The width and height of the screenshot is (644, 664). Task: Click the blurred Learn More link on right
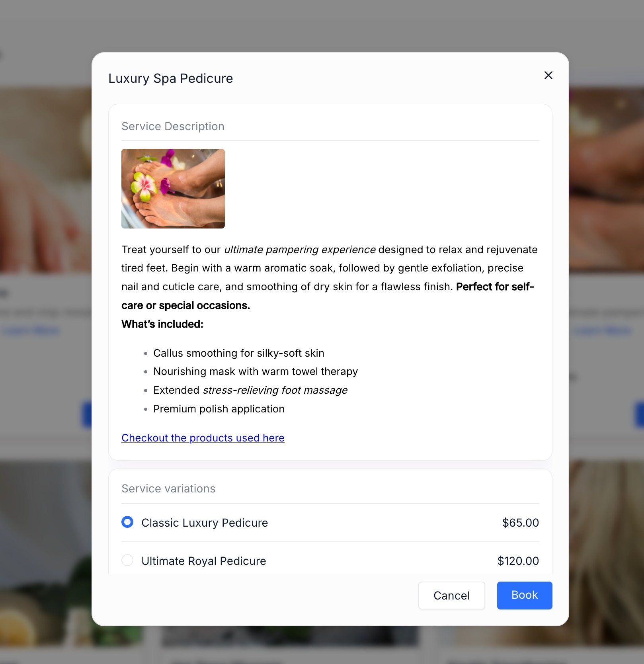tap(602, 330)
